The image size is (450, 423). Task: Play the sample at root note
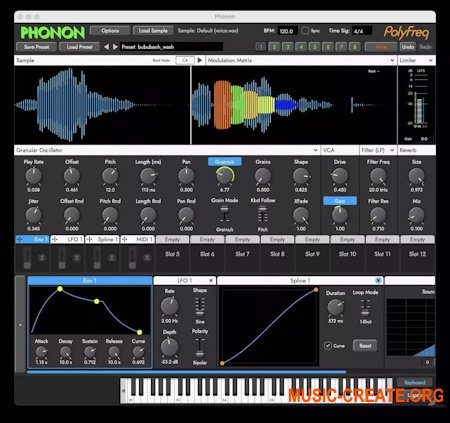[200, 60]
